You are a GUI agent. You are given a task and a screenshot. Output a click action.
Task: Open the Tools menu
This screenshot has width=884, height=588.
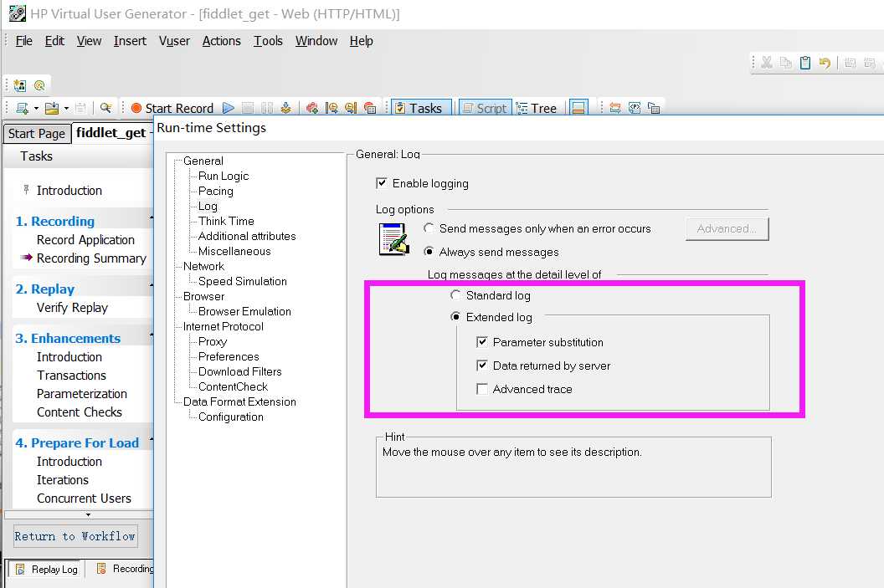coord(268,40)
